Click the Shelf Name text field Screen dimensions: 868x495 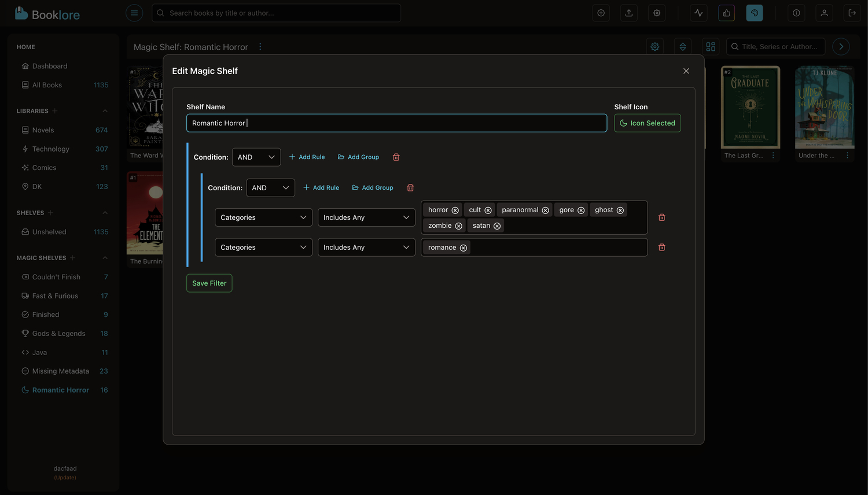coord(396,123)
